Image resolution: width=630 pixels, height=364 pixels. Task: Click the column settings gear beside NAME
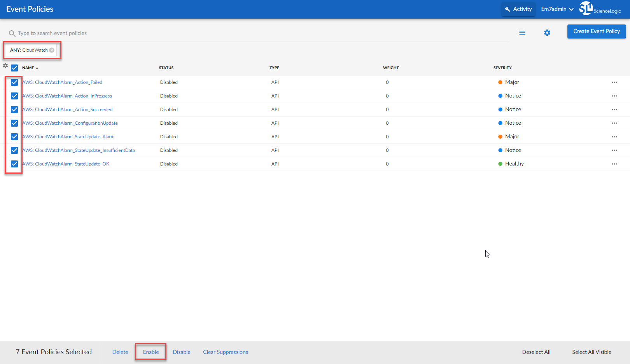pos(5,66)
